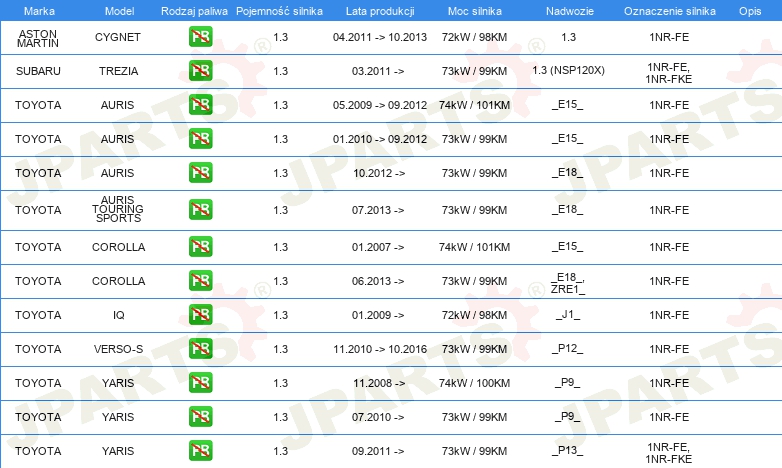This screenshot has height=468, width=782.
Task: Click _E15_ body in Corolla 01.2007 row
Action: pyautogui.click(x=568, y=246)
